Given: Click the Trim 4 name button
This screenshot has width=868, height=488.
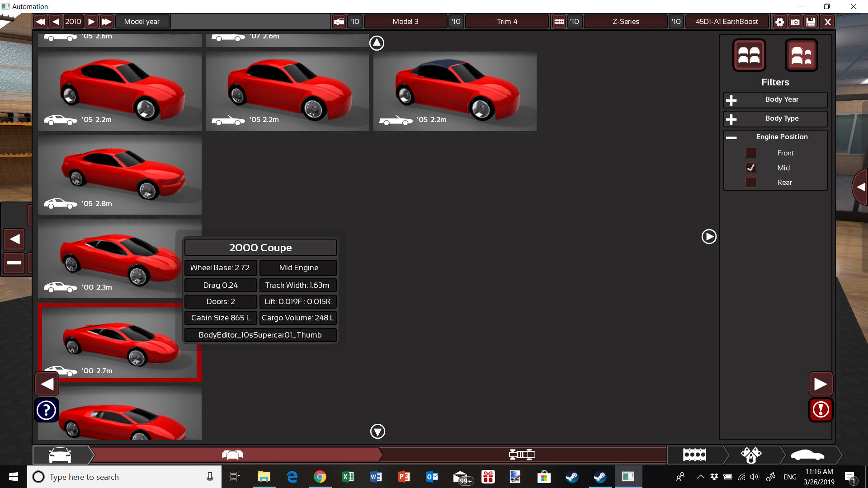Looking at the screenshot, I should (507, 22).
